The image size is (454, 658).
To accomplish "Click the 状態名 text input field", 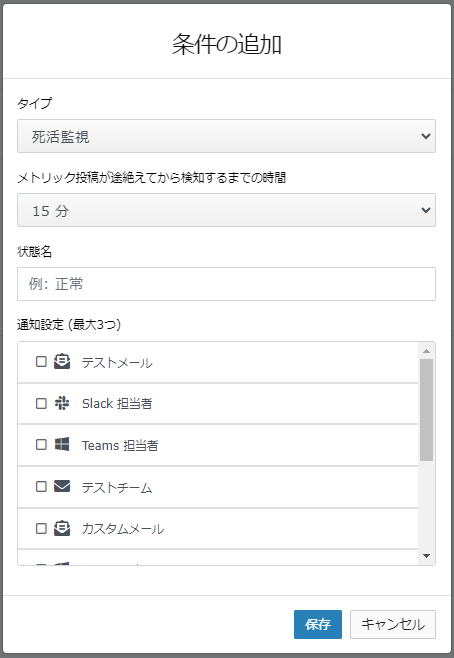I will point(226,284).
